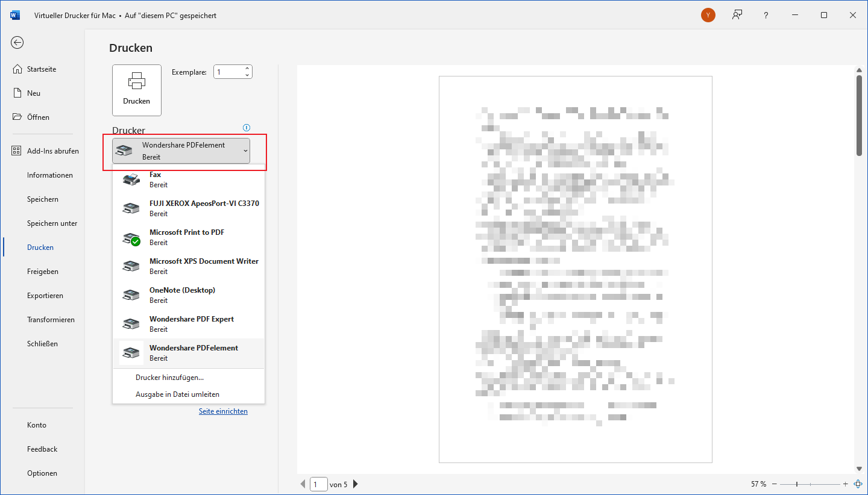
Task: Click the printer info icon
Action: coord(246,128)
